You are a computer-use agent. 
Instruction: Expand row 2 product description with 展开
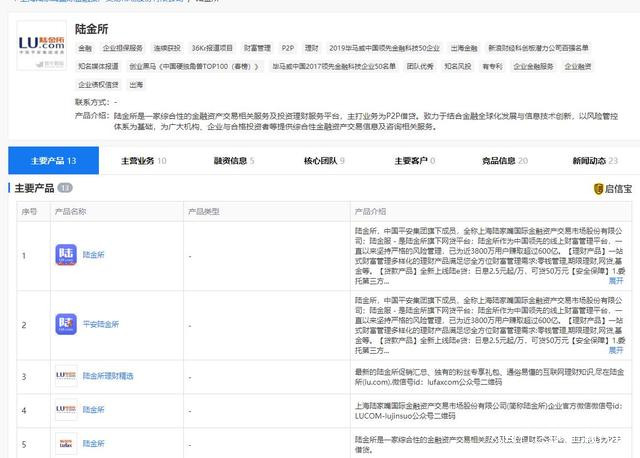pyautogui.click(x=616, y=351)
